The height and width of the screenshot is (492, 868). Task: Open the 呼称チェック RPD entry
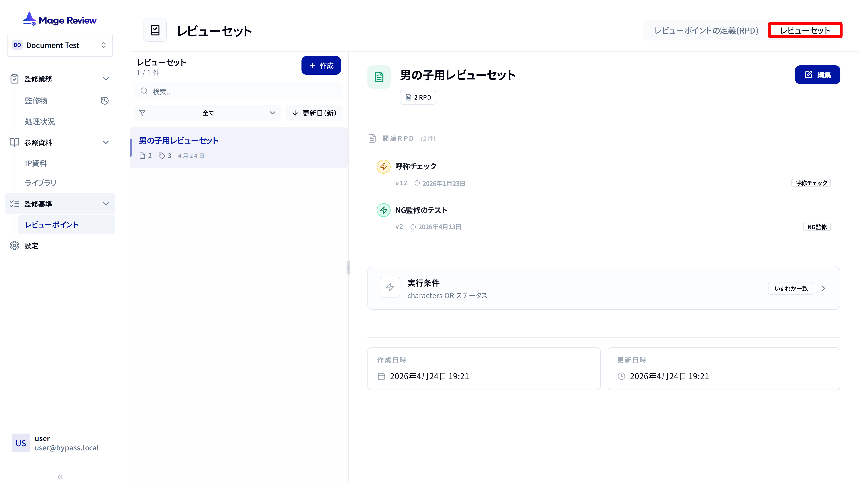point(416,166)
